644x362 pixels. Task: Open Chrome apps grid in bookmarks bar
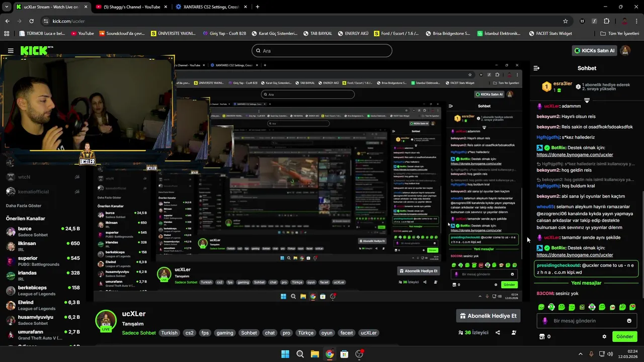[7, 34]
